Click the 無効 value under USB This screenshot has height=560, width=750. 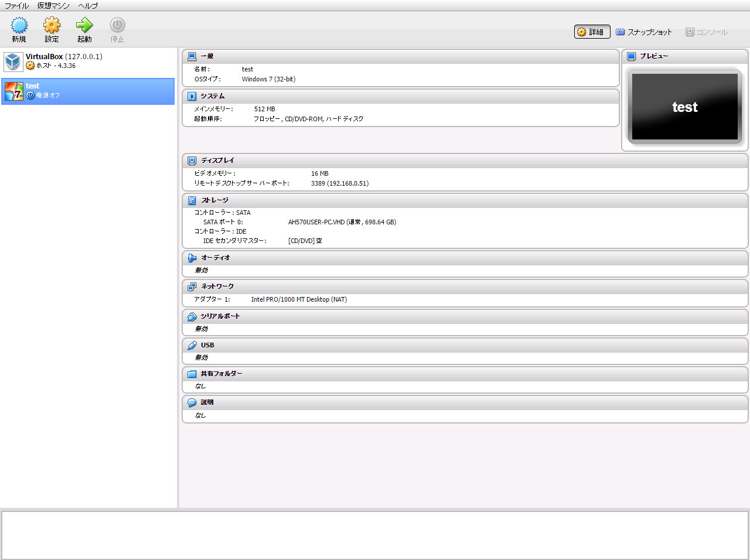click(x=202, y=357)
